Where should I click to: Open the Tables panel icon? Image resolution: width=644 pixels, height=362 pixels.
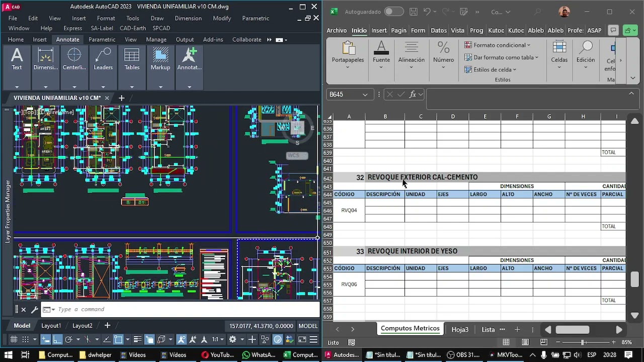[132, 59]
